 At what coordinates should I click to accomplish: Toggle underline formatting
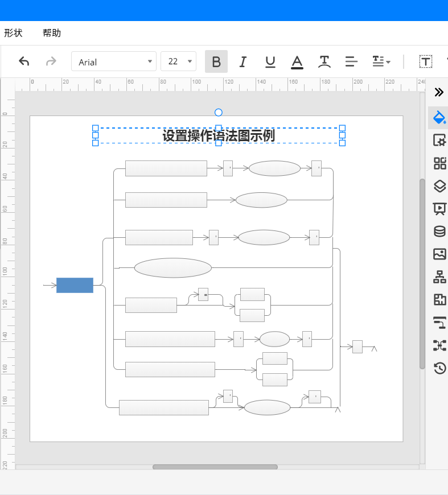270,61
